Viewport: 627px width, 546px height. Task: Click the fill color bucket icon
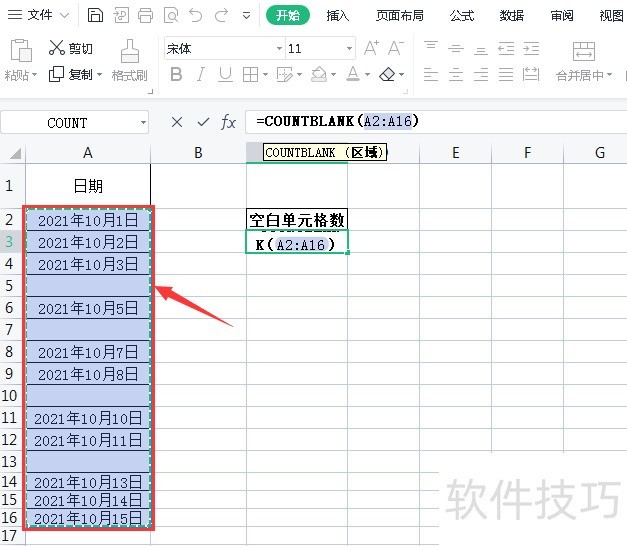pyautogui.click(x=319, y=74)
